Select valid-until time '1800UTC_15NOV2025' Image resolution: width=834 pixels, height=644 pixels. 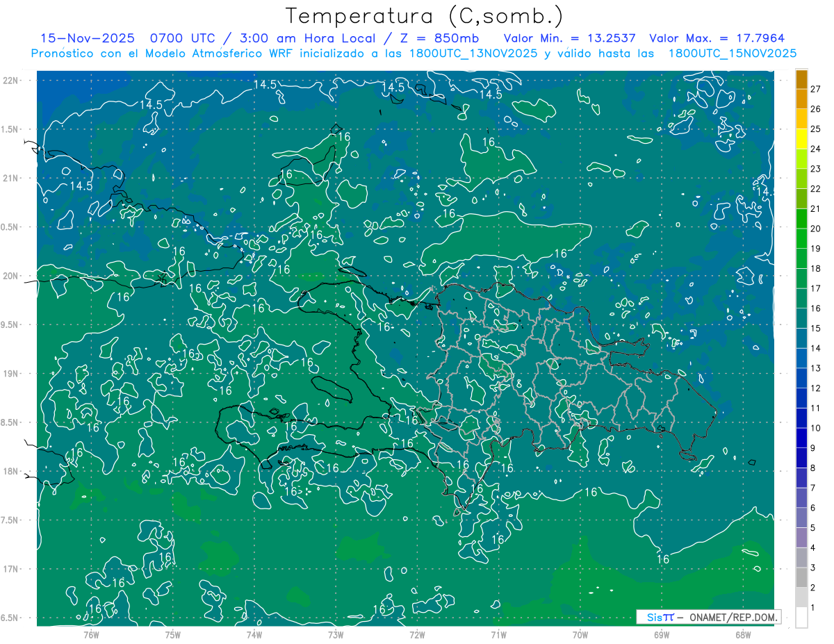tap(733, 53)
